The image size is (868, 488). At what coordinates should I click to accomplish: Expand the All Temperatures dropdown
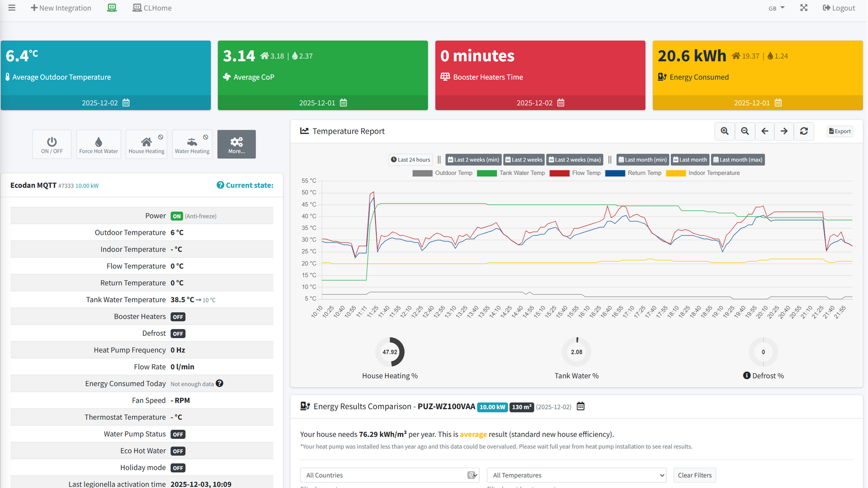(576, 475)
